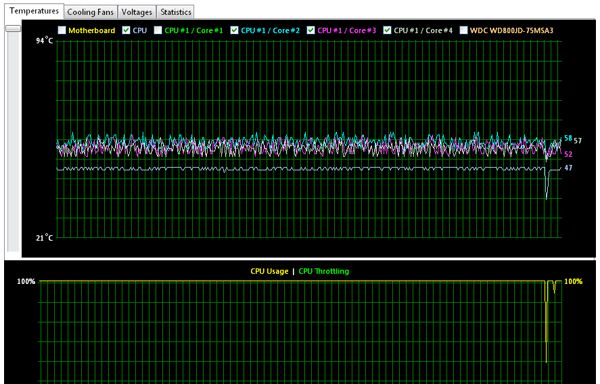The image size is (600, 384).
Task: Open the Voltages tab
Action: click(x=137, y=12)
